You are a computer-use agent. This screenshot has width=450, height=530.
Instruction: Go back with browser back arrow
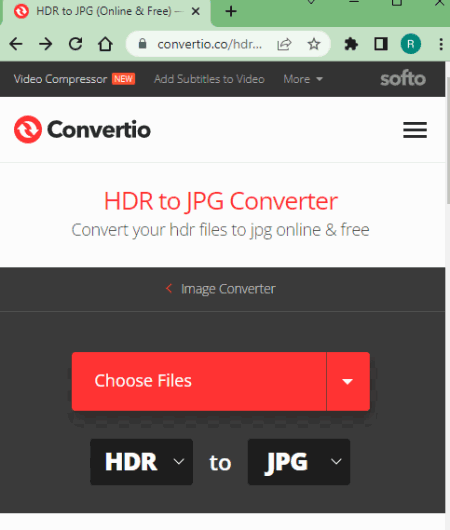(x=16, y=44)
